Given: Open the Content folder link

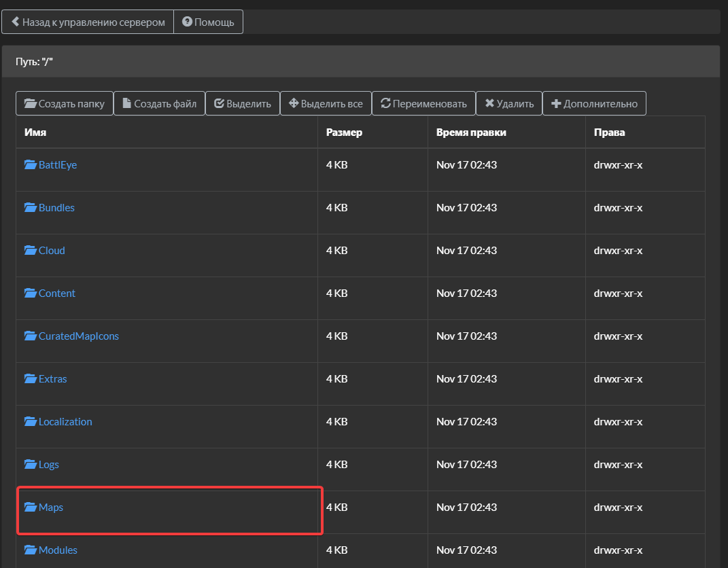Looking at the screenshot, I should pyautogui.click(x=56, y=294).
